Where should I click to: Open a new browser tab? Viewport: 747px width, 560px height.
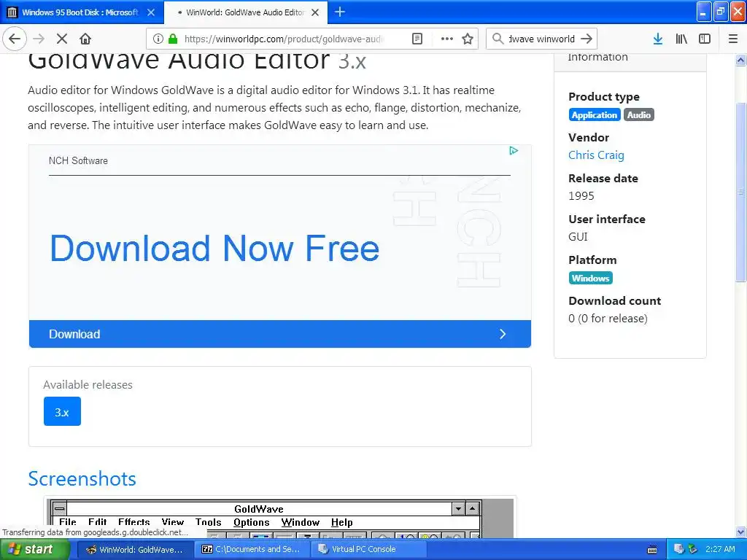[x=340, y=12]
